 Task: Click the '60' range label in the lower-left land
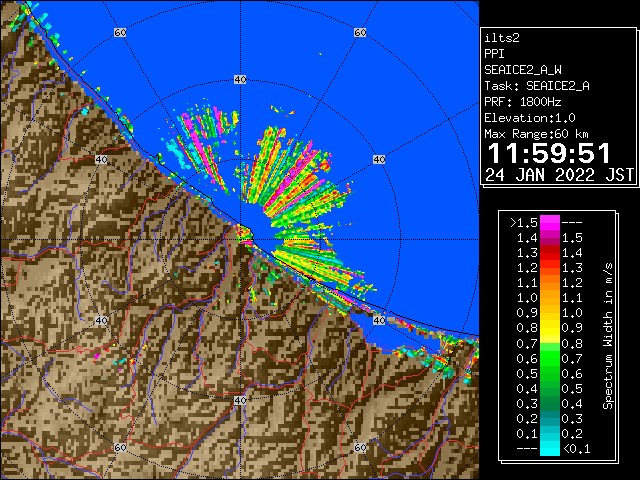[120, 448]
